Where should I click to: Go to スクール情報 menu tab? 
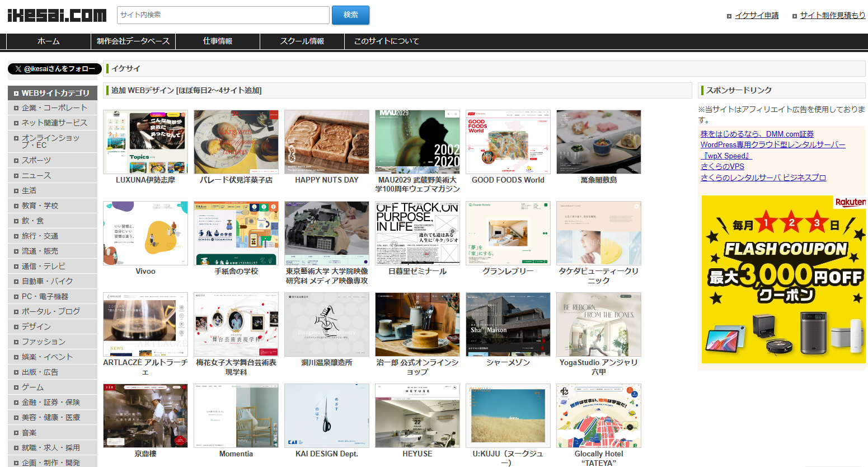pyautogui.click(x=302, y=41)
